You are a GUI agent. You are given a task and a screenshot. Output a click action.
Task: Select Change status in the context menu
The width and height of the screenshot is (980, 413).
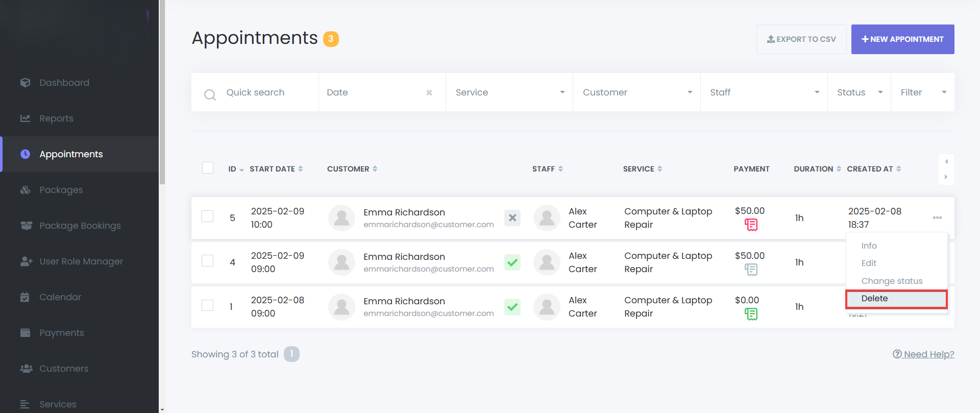pos(892,281)
